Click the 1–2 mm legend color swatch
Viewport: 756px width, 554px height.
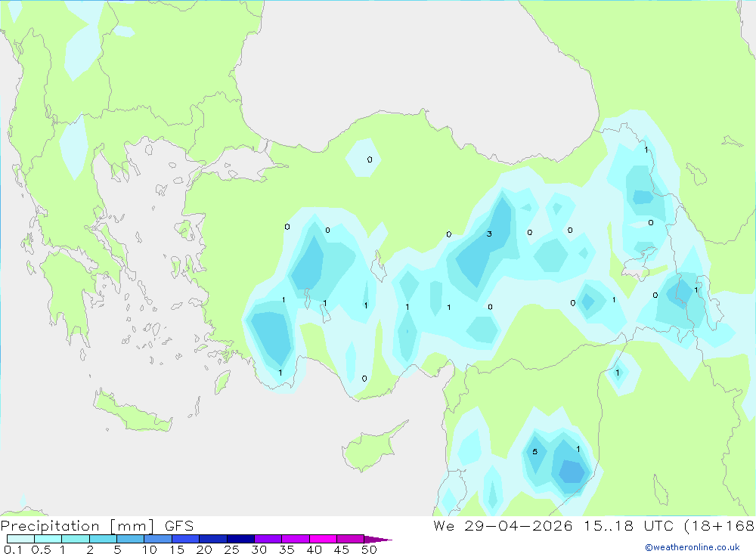click(76, 539)
